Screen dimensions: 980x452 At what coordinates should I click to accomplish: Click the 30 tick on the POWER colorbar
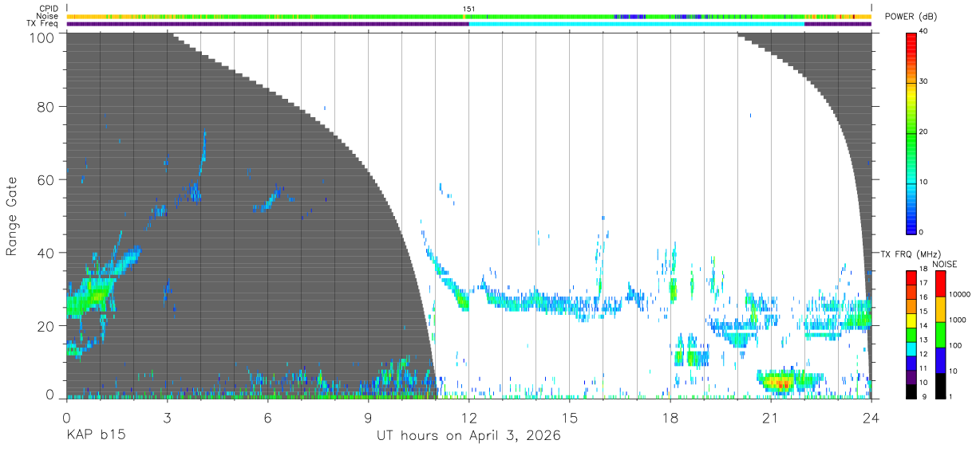[924, 82]
